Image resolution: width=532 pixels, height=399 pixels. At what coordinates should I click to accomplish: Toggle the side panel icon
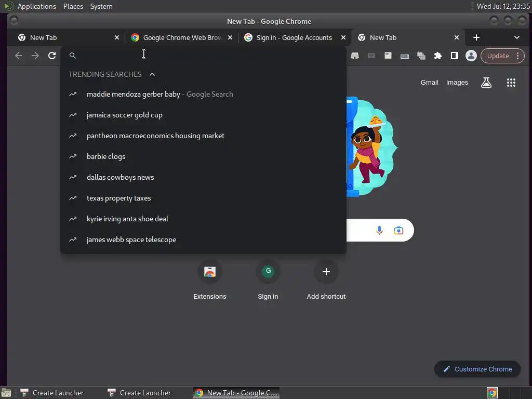[455, 56]
